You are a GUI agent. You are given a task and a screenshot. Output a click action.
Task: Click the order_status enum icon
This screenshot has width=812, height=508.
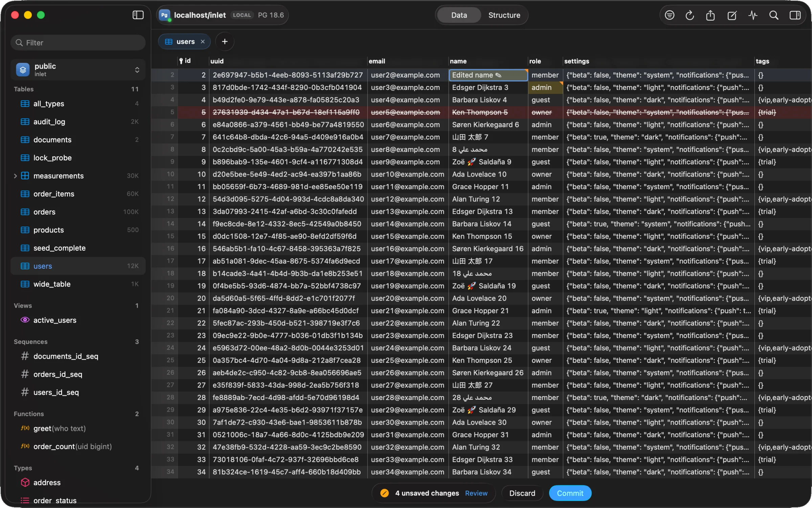click(25, 500)
